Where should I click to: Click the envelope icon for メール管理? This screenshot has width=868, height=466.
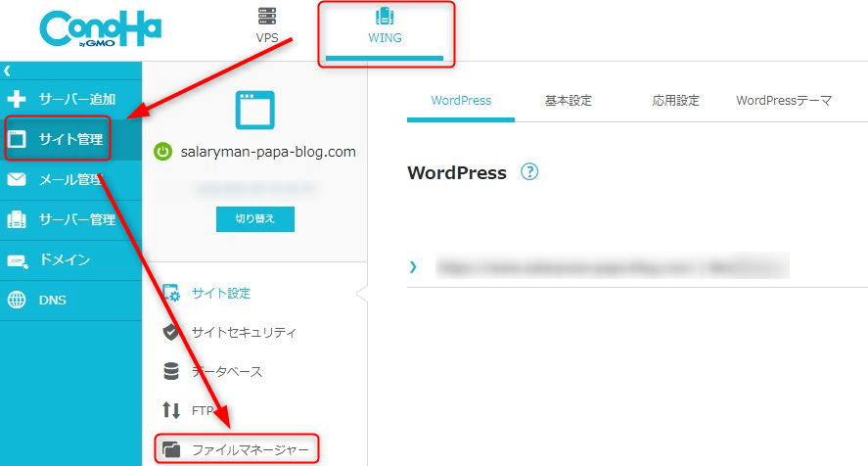(17, 179)
